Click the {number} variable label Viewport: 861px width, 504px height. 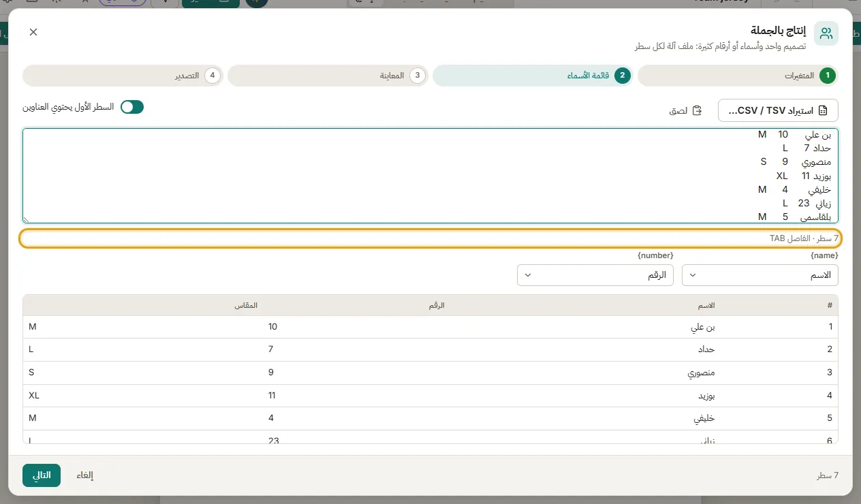(x=655, y=255)
